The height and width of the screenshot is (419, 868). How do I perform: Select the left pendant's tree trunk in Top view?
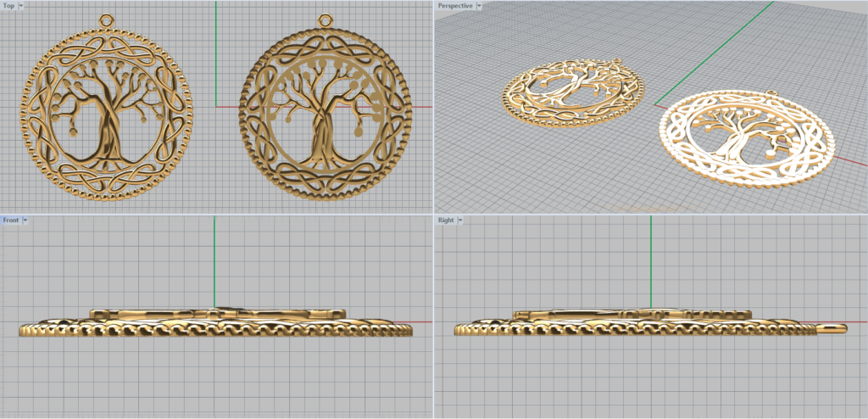pos(108,134)
